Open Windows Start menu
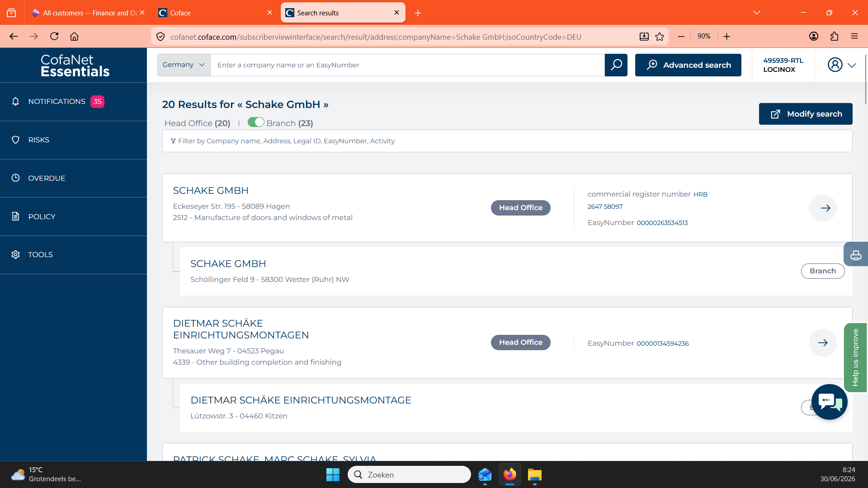This screenshot has height=488, width=868. pos(333,474)
